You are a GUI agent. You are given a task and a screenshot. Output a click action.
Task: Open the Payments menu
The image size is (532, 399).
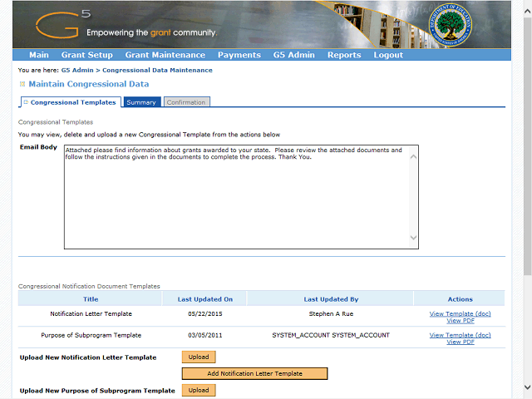click(239, 55)
